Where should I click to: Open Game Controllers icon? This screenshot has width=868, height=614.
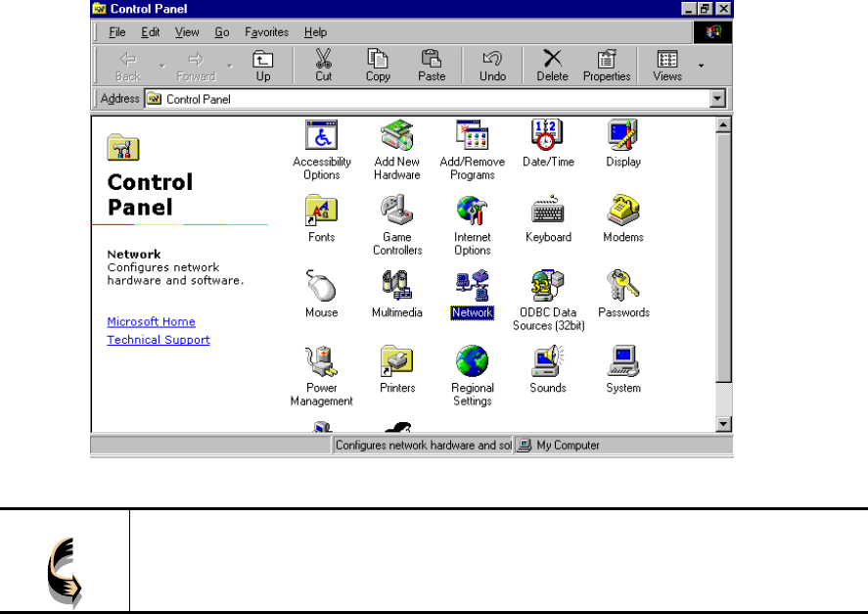pyautogui.click(x=397, y=225)
